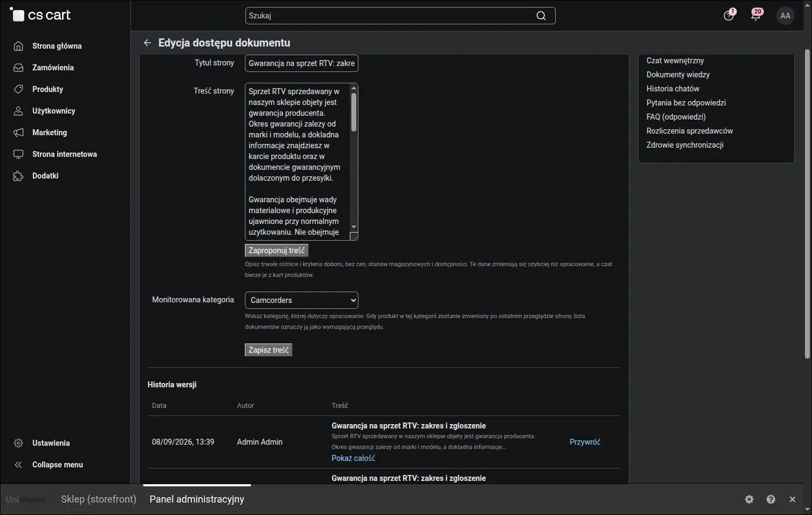Click the Treść column header
Screen dimensions: 812x515
340,405
